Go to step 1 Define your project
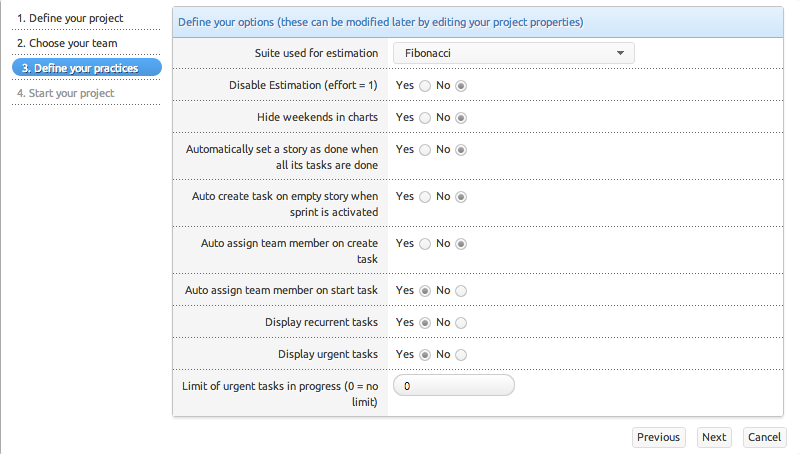Viewport: 799px width, 454px height. (x=70, y=19)
